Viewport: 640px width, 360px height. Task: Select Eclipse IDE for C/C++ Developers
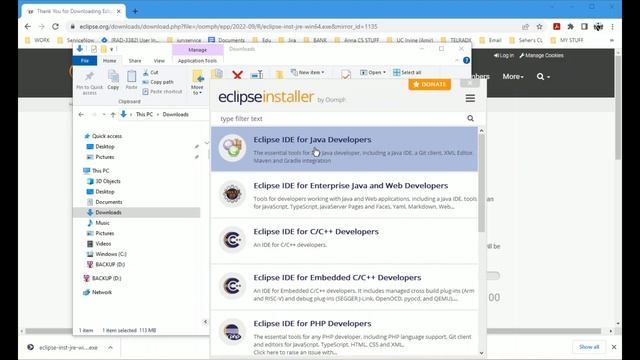tap(344, 241)
